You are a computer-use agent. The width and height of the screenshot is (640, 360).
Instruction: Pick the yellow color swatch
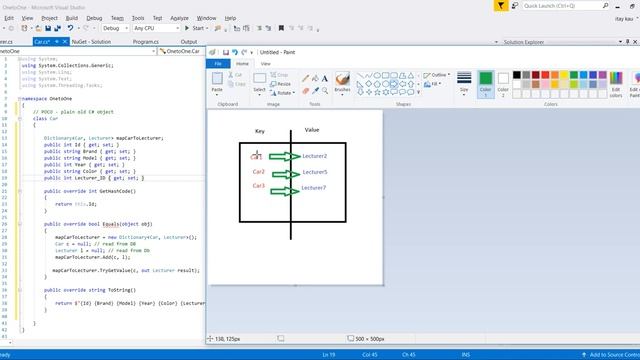pyautogui.click(x=564, y=75)
